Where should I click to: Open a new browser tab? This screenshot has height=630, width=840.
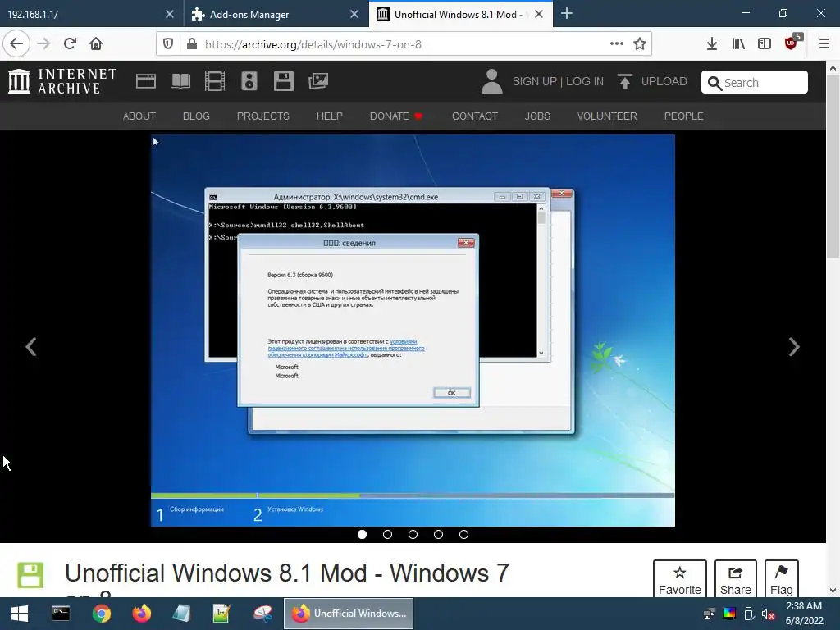[x=567, y=14]
